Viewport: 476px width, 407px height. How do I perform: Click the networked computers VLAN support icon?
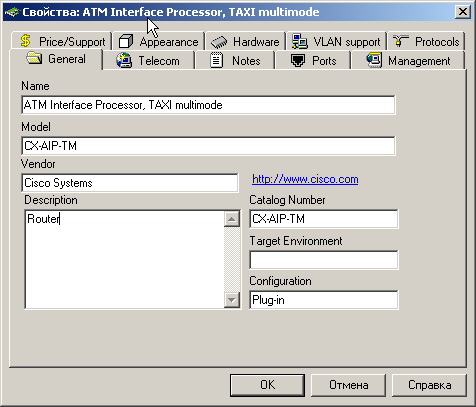click(x=299, y=41)
